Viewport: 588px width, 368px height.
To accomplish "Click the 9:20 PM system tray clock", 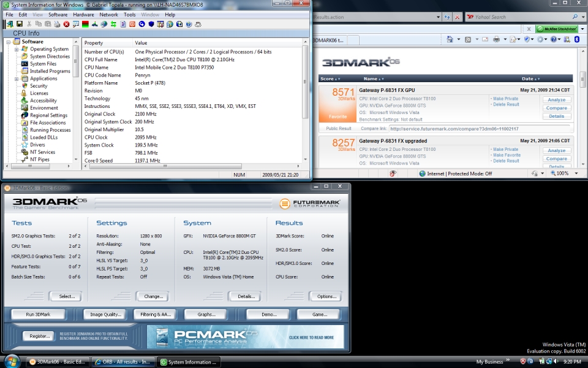I will click(x=572, y=362).
